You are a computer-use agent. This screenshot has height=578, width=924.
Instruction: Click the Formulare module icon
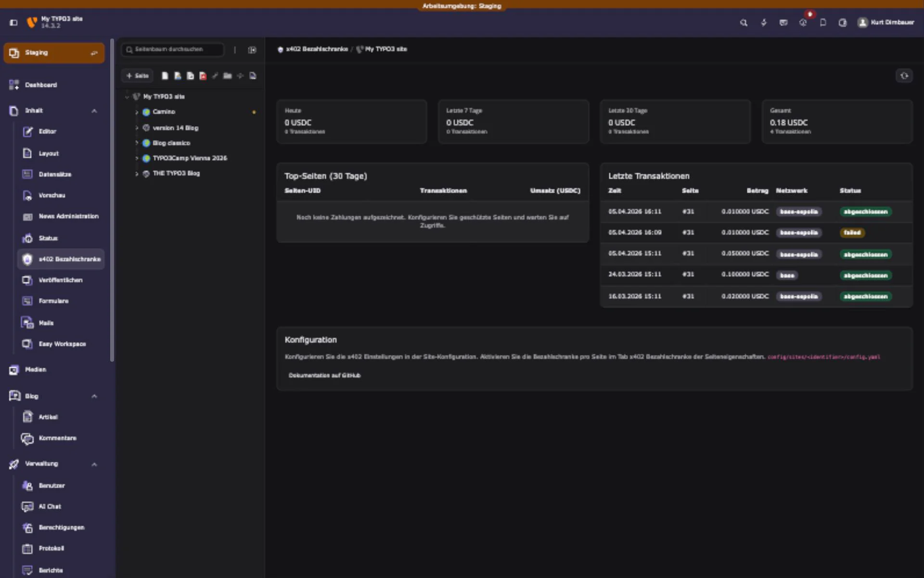click(27, 301)
